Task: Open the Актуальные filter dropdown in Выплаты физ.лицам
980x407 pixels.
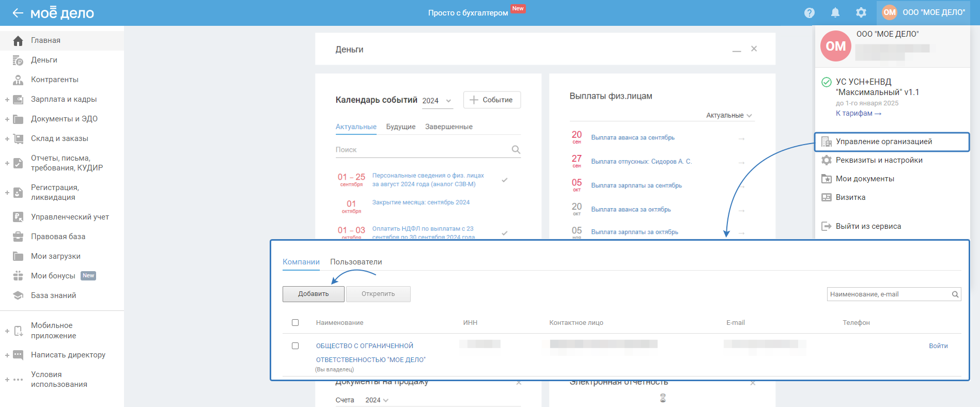Action: 729,116
